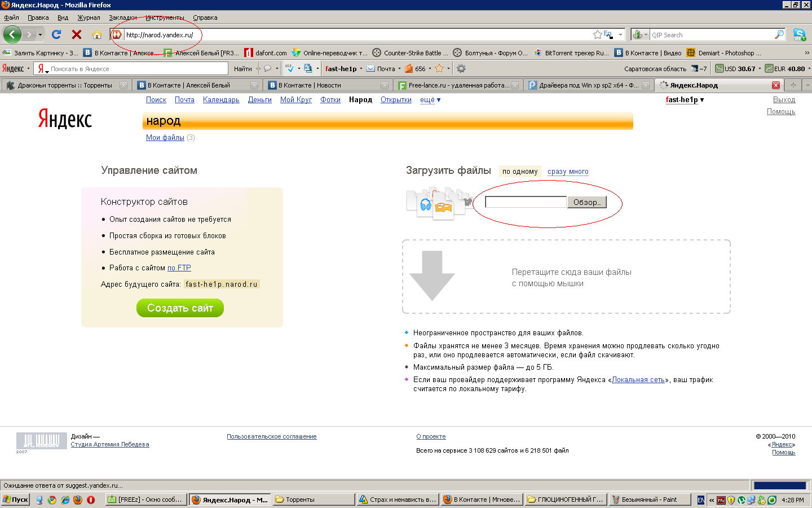Open the Skype toolbar icon
This screenshot has height=508, width=812.
pos(800,34)
